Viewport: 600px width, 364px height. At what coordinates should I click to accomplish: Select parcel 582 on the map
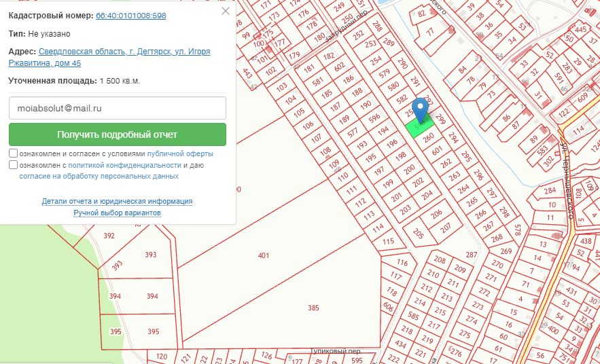coord(402,100)
